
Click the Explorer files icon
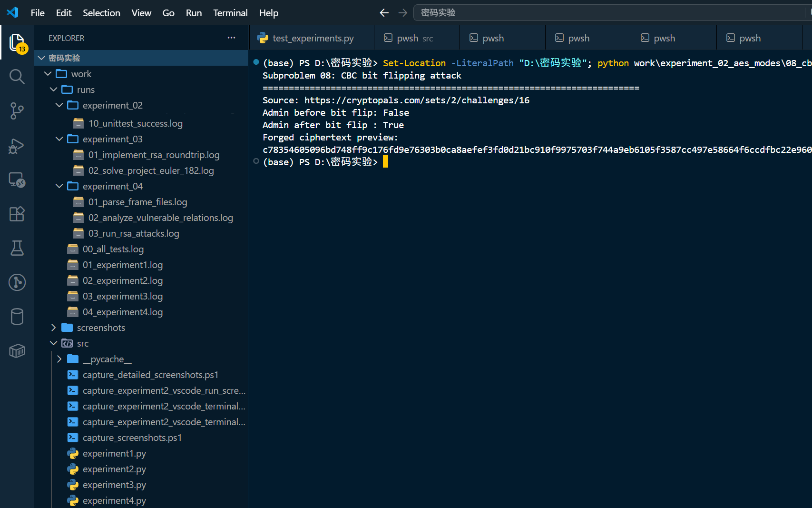(x=17, y=43)
